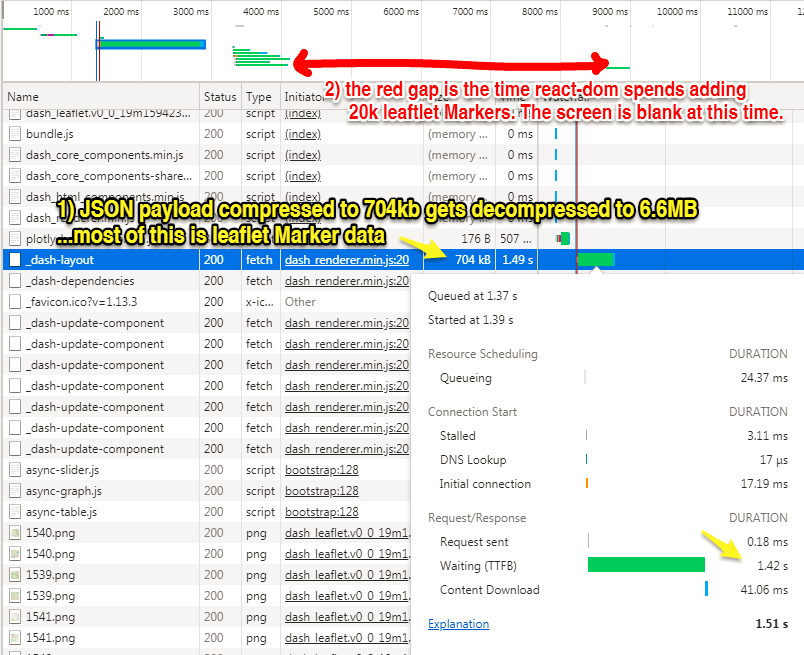Click the script icon beside async-table.js
804x655 pixels.
tap(14, 511)
